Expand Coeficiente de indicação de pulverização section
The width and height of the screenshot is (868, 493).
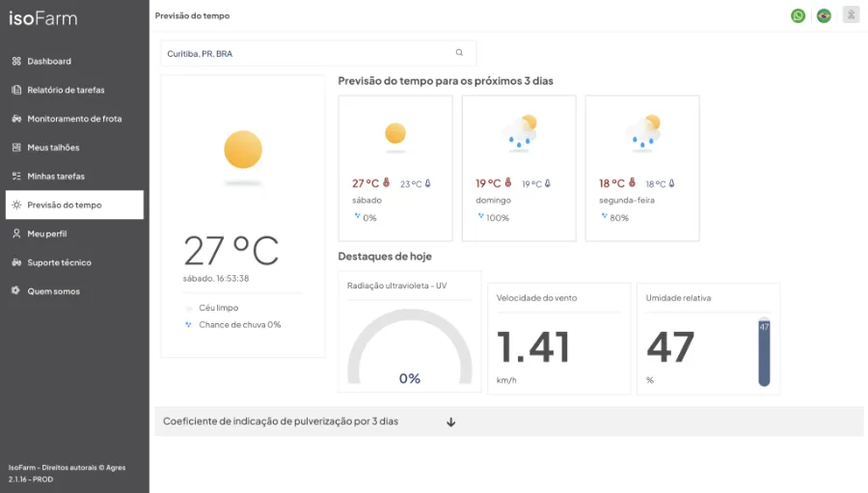(x=508, y=422)
